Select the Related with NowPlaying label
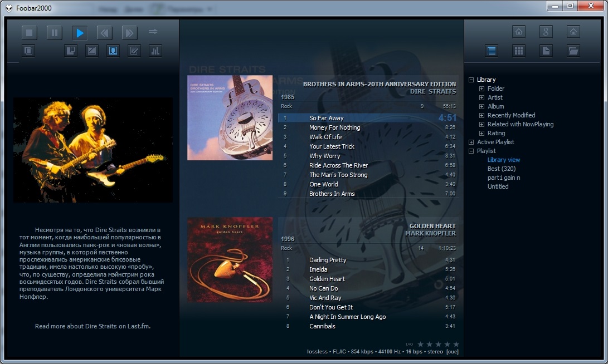 [521, 124]
